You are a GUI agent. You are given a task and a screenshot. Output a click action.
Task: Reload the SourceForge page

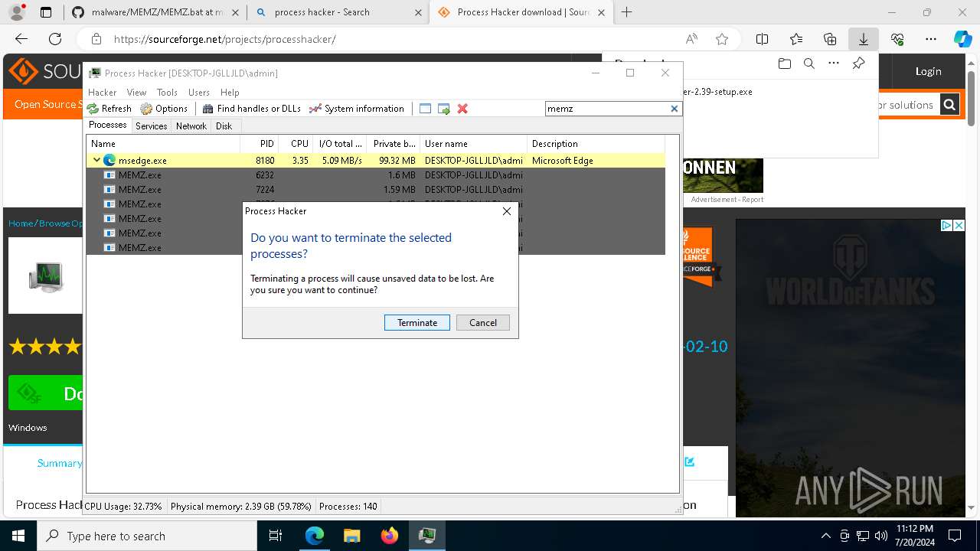[55, 39]
